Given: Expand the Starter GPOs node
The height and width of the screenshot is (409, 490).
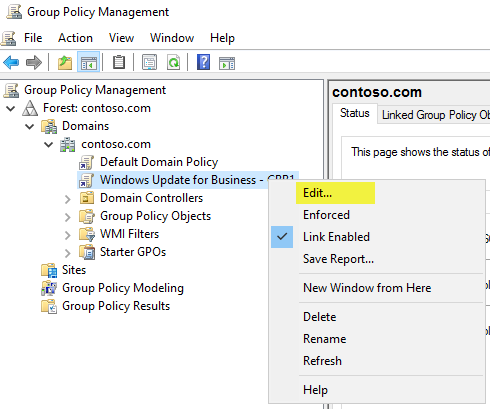Looking at the screenshot, I should click(x=68, y=253).
